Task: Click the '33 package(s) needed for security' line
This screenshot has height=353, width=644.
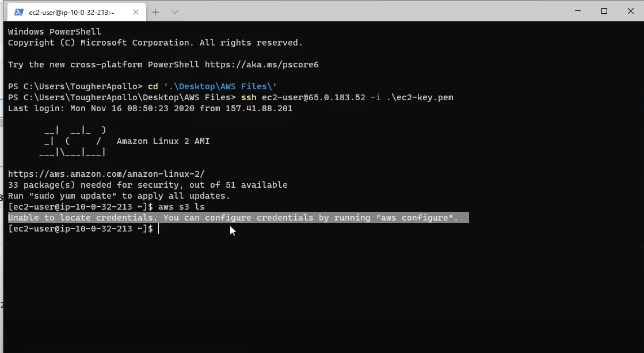Action: click(x=147, y=185)
